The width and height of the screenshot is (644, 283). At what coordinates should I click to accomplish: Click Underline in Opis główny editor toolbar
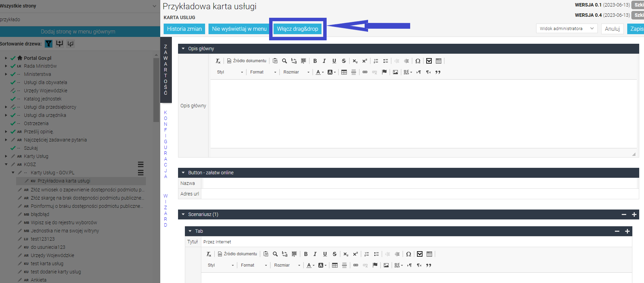[334, 61]
